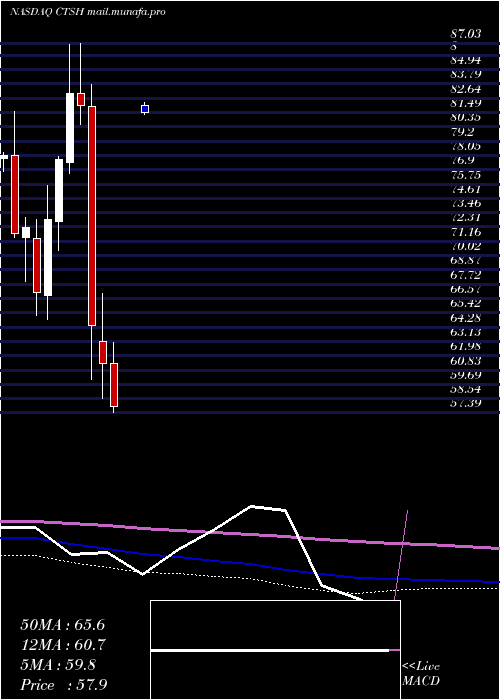Click the 70.02 price label
Screen dimensions: 500x700
466,246
